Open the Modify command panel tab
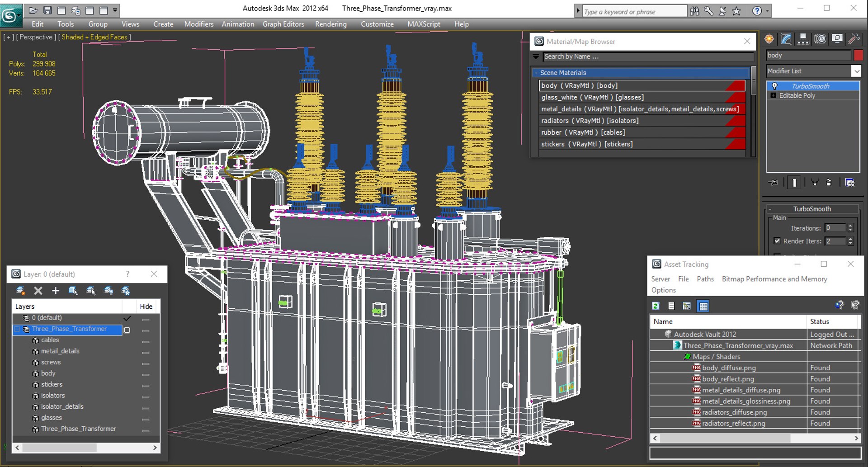Image resolution: width=868 pixels, height=467 pixels. (x=786, y=39)
